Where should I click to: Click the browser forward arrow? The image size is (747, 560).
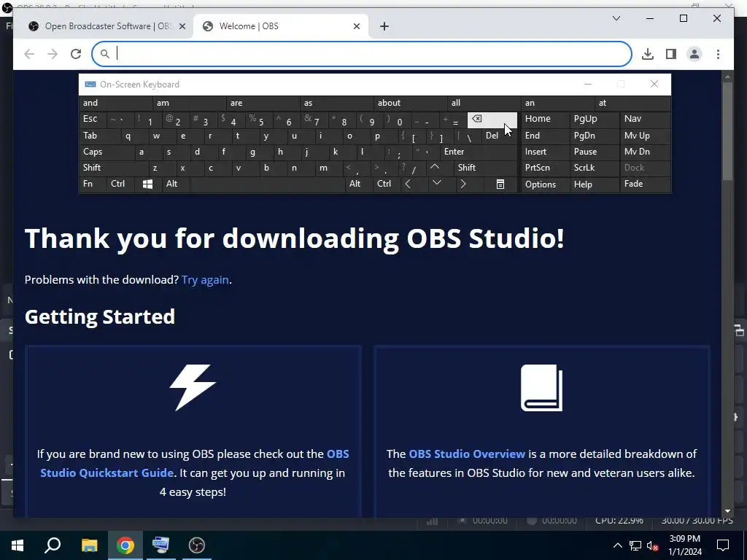(53, 54)
